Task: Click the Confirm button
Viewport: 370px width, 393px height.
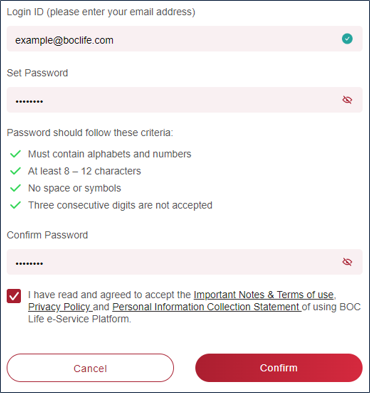Action: pos(279,368)
